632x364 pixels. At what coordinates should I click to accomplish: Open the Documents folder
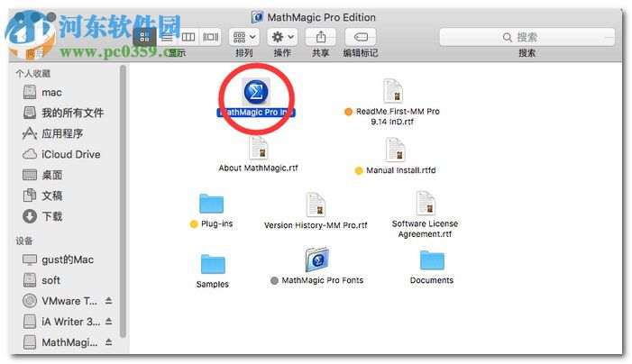click(x=432, y=260)
